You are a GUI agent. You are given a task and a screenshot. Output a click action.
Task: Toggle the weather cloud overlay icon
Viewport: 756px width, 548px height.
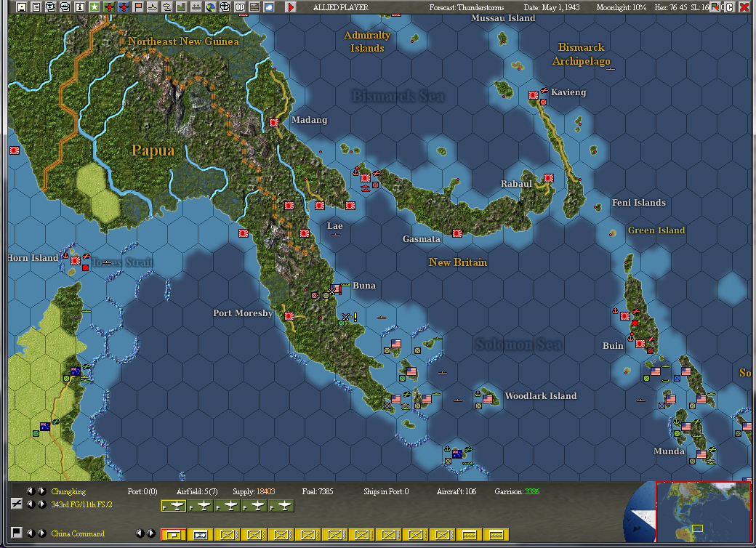point(268,7)
